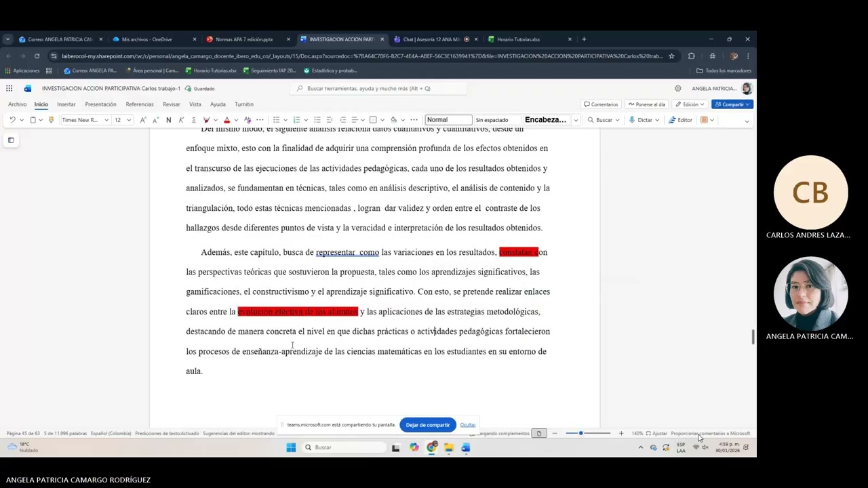Open the Editor proofing tool

click(x=680, y=120)
